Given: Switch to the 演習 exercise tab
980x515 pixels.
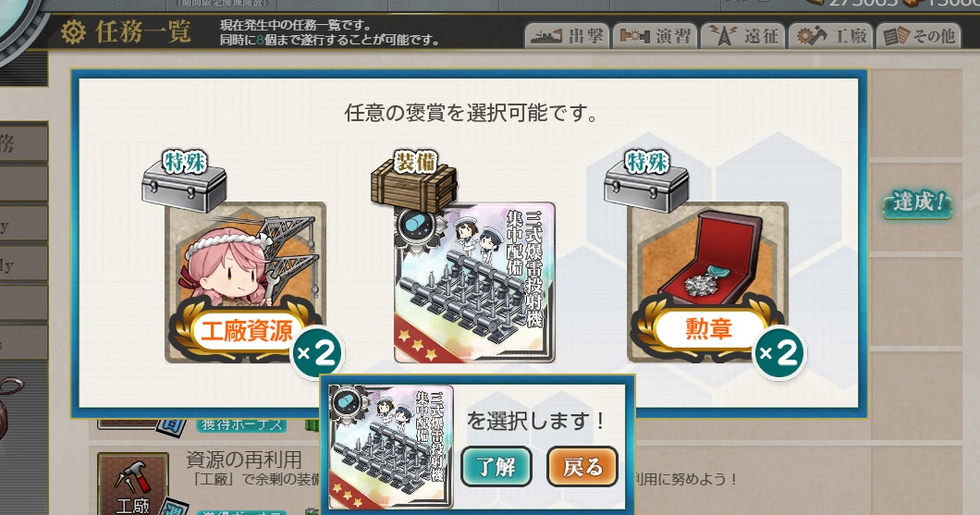Looking at the screenshot, I should click(655, 36).
